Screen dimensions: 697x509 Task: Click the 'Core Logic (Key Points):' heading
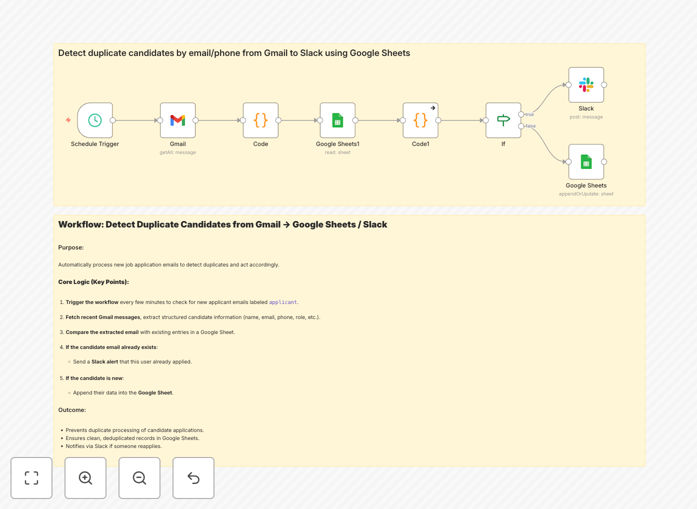94,282
